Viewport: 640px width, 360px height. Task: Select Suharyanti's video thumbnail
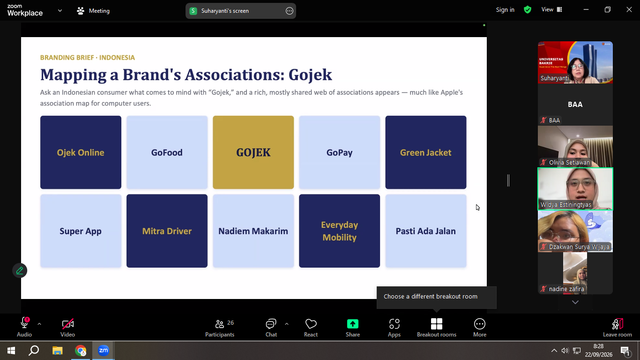point(575,62)
